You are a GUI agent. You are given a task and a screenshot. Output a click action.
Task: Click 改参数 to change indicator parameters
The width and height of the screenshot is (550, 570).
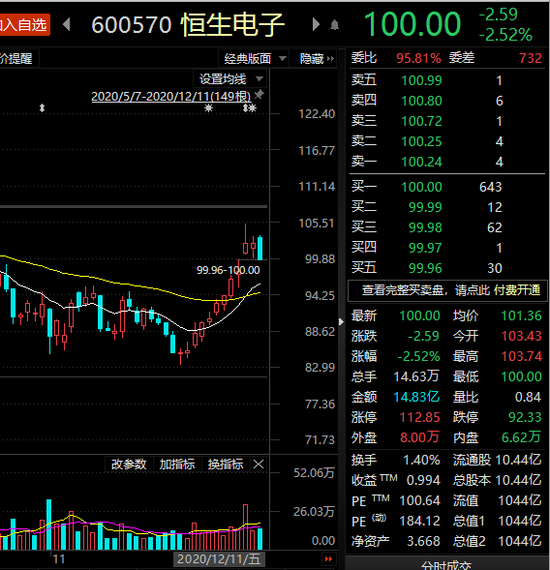coord(128,464)
